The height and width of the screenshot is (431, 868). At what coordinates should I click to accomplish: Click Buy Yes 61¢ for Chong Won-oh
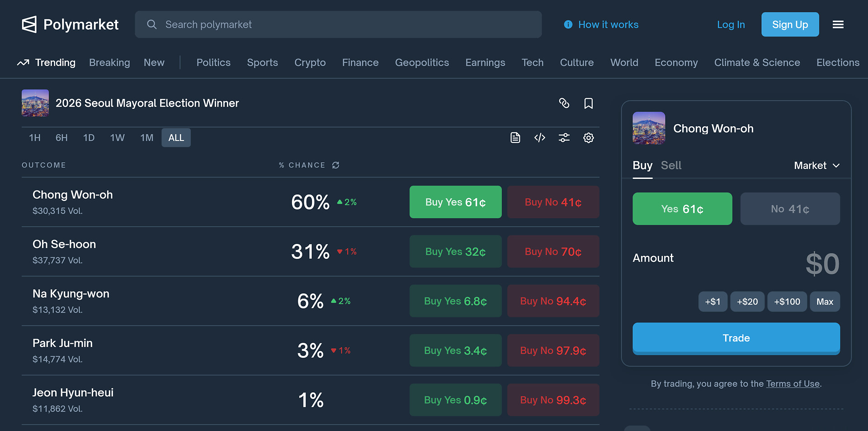(456, 202)
